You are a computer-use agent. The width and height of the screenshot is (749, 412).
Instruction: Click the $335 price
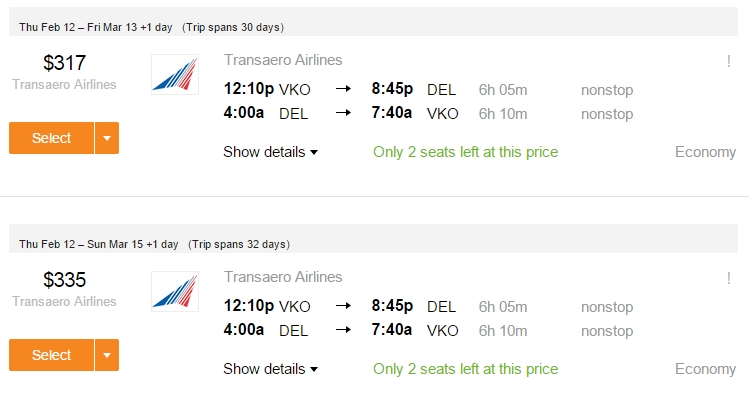65,280
